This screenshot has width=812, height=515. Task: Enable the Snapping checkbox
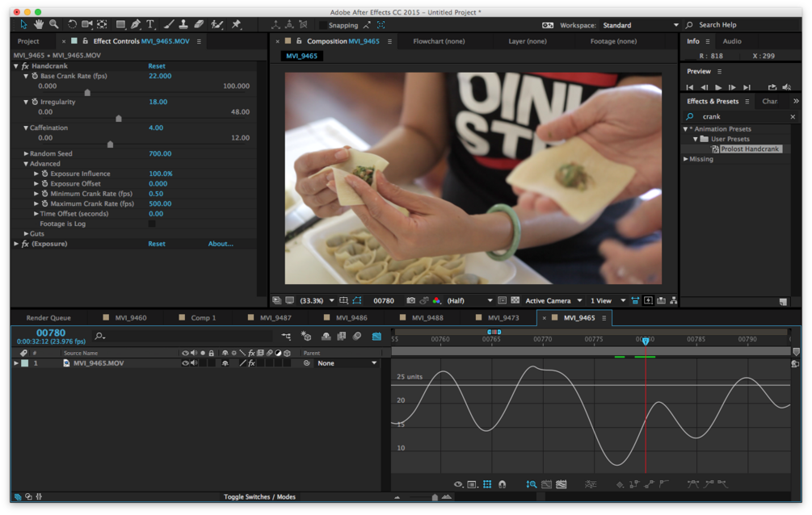[323, 25]
